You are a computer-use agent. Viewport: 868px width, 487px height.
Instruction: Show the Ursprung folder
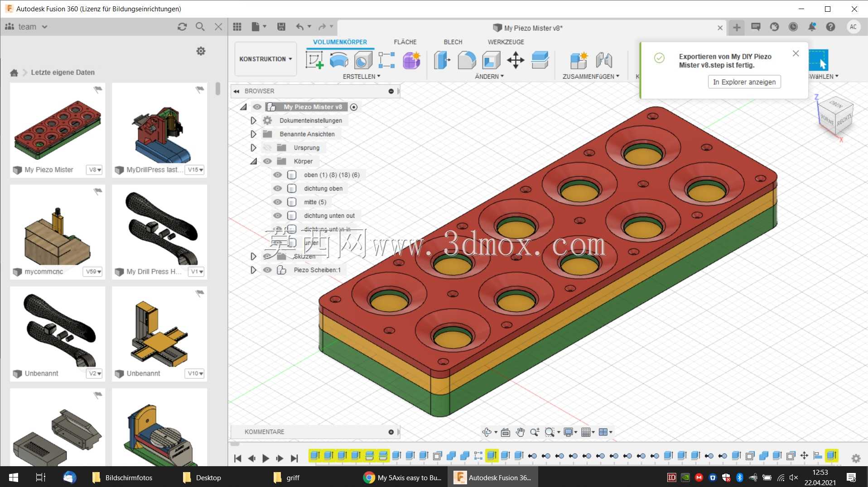click(x=267, y=148)
